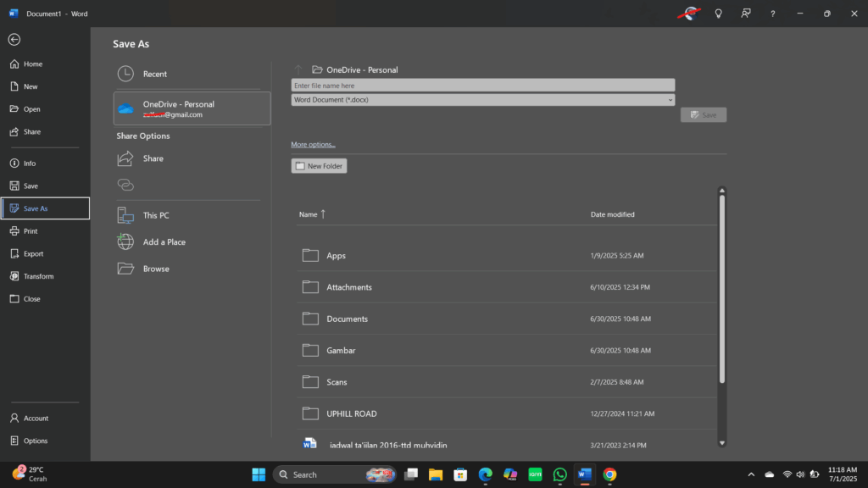
Task: Open File Explorer from taskbar
Action: pyautogui.click(x=436, y=474)
